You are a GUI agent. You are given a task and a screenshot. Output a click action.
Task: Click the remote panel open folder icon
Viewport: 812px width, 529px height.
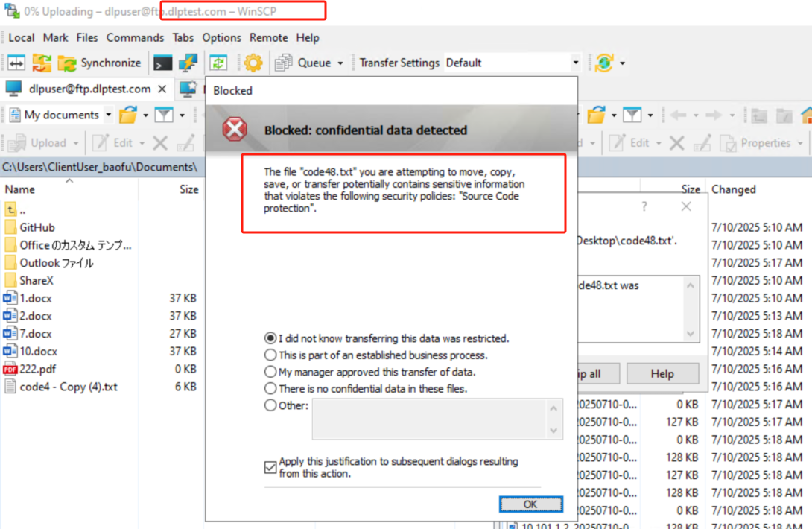[x=597, y=115]
